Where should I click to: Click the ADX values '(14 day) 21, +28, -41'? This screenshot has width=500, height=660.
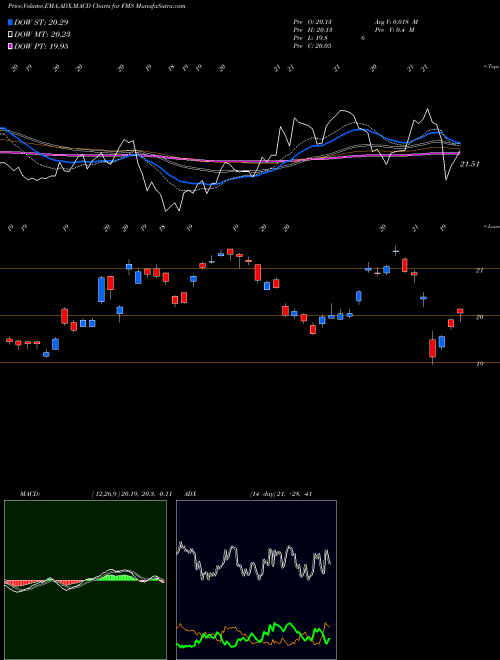[x=280, y=494]
